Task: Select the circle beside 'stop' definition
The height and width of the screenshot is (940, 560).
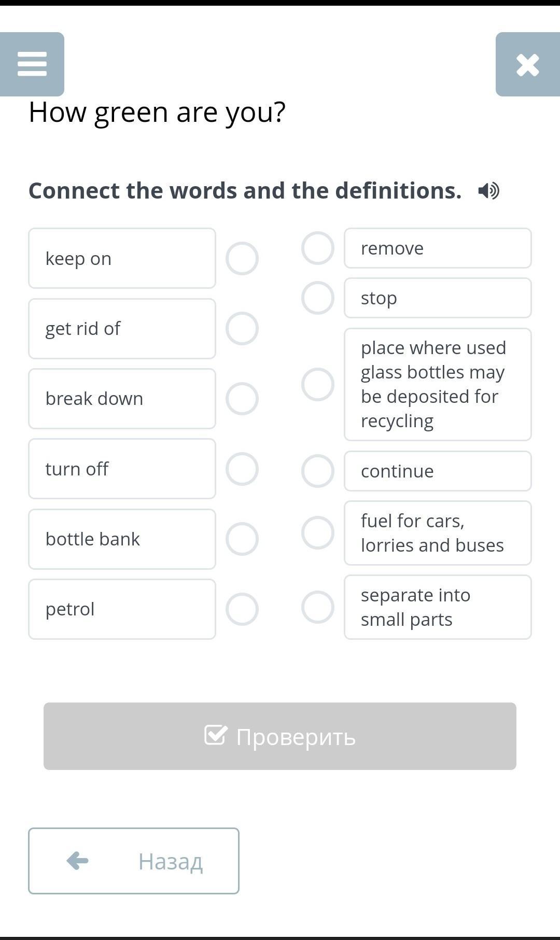Action: coord(318,298)
